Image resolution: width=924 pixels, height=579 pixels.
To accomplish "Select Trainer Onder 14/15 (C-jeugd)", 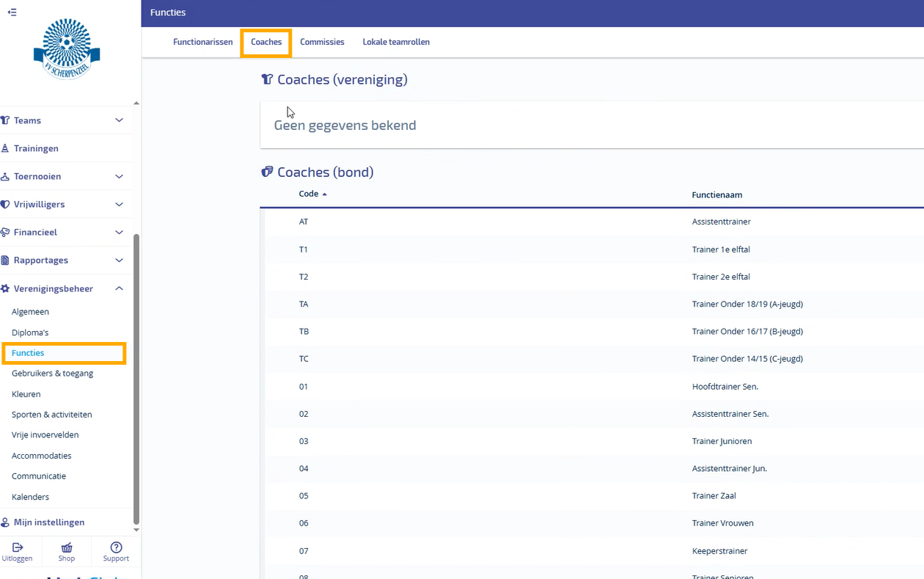I will [x=592, y=359].
